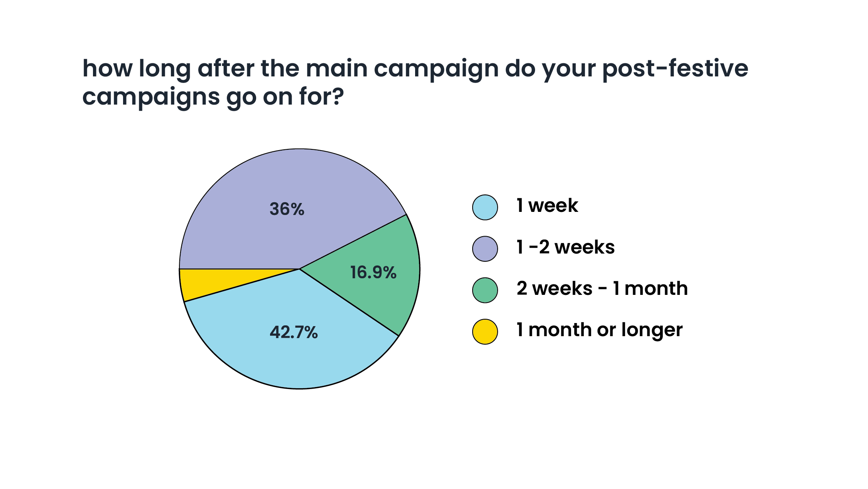The width and height of the screenshot is (868, 489).
Task: Click the light blue 1 week legend swatch
Action: [x=485, y=207]
